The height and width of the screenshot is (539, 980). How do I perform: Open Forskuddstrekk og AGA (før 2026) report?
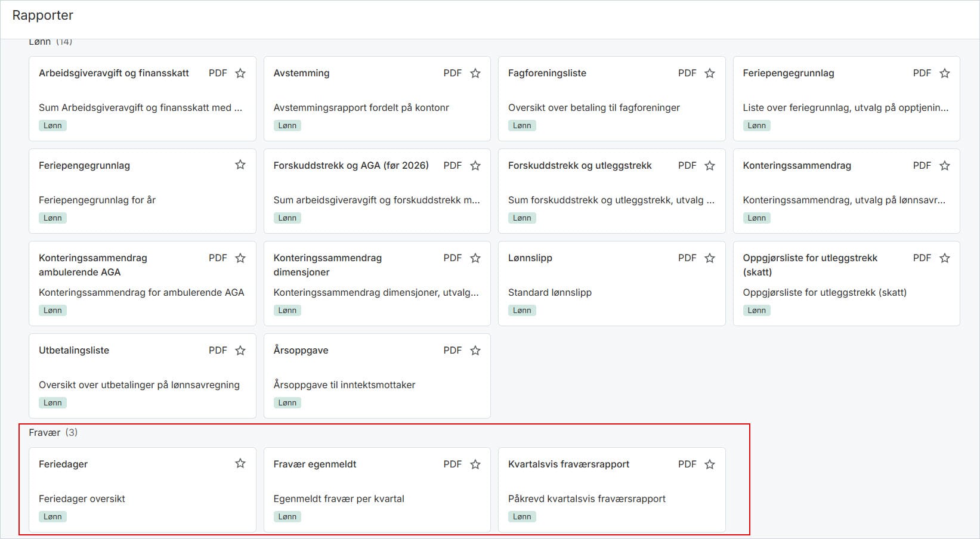click(377, 191)
